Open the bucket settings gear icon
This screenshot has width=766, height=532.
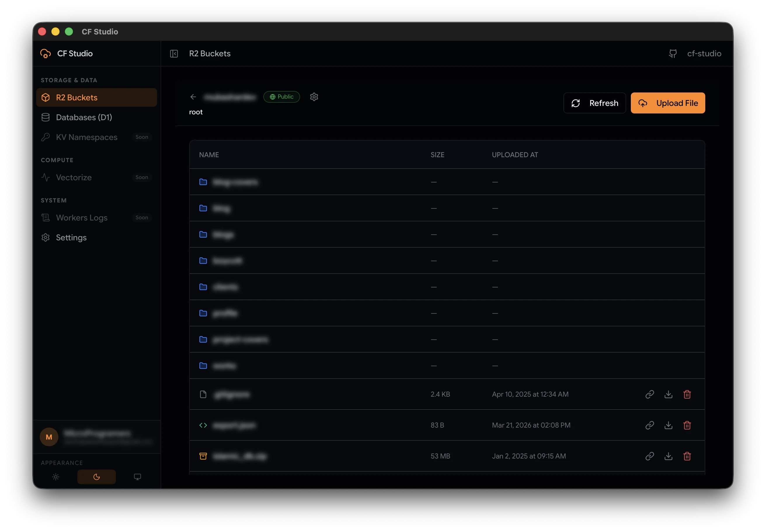coord(314,97)
